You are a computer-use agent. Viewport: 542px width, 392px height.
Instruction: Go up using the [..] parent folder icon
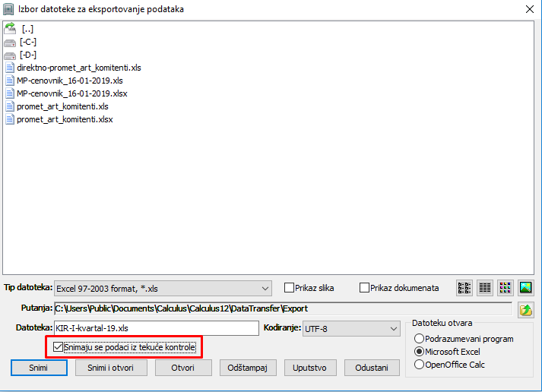pyautogui.click(x=10, y=28)
